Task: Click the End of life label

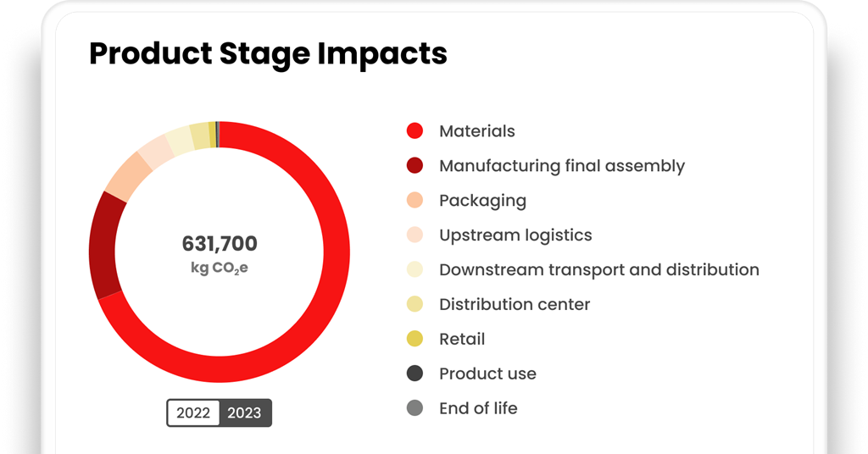Action: [478, 408]
